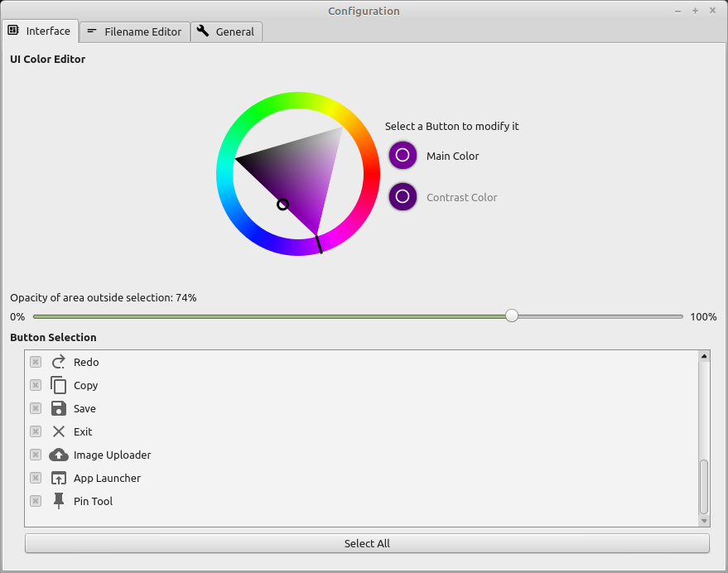
Task: Toggle the App Launcher checkbox
Action: [36, 478]
